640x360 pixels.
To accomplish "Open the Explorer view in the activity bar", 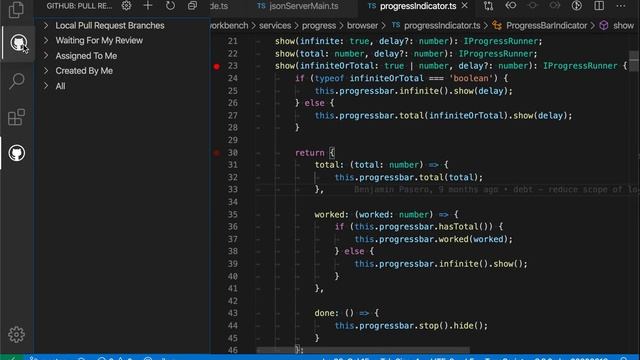I will point(16,9).
